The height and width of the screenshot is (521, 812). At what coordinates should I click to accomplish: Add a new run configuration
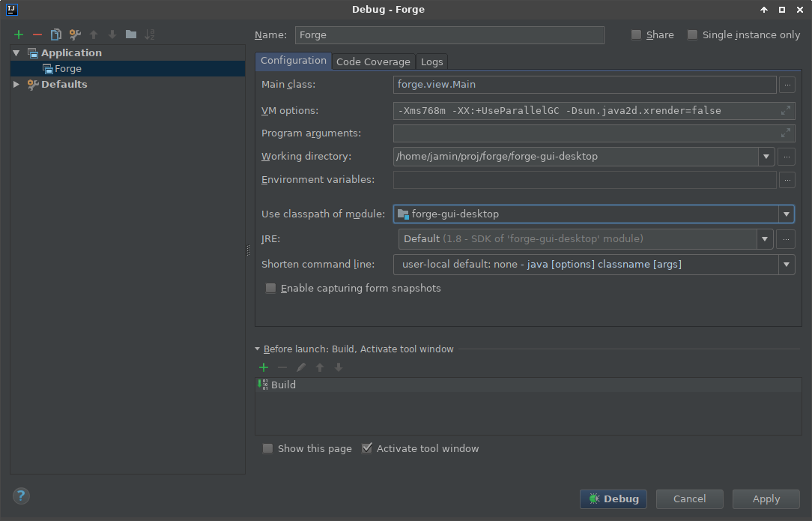[18, 34]
